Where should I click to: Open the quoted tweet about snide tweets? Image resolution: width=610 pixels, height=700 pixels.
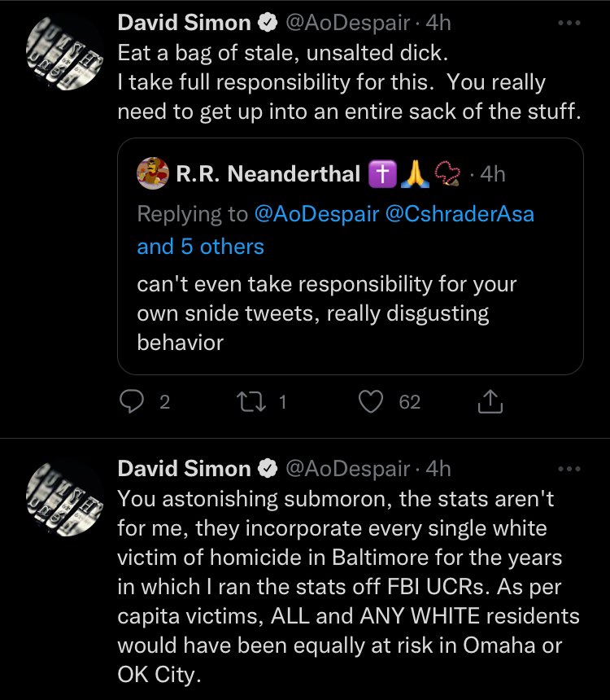(351, 256)
